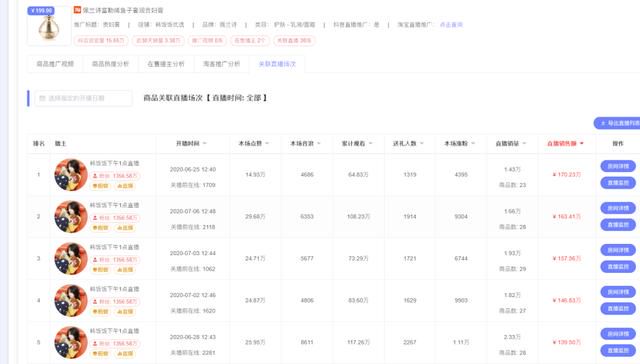This screenshot has width=640, height=364.
Task: Click the top blue button in rank 1 row
Action: point(618,166)
